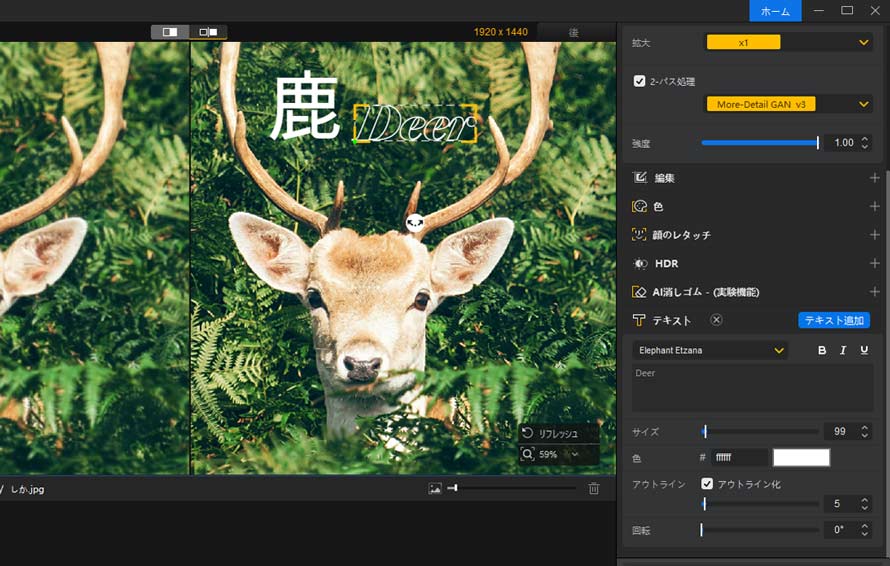Click the white text color swatch
This screenshot has width=890, height=566.
click(x=801, y=458)
